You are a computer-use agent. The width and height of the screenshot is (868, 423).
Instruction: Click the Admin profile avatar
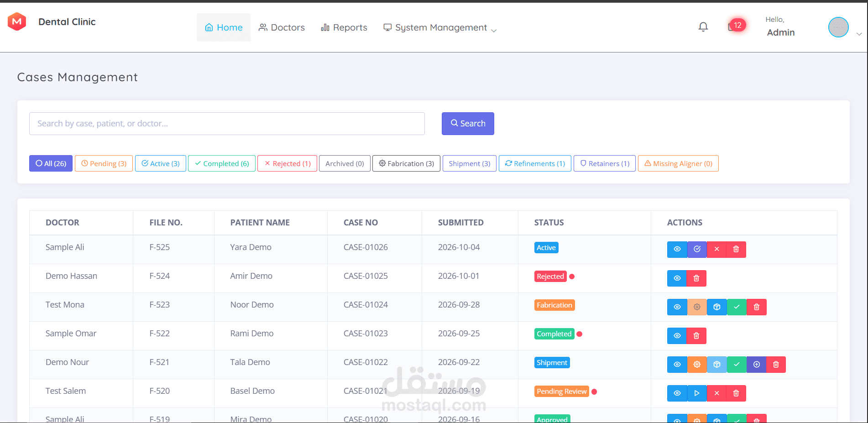(838, 27)
